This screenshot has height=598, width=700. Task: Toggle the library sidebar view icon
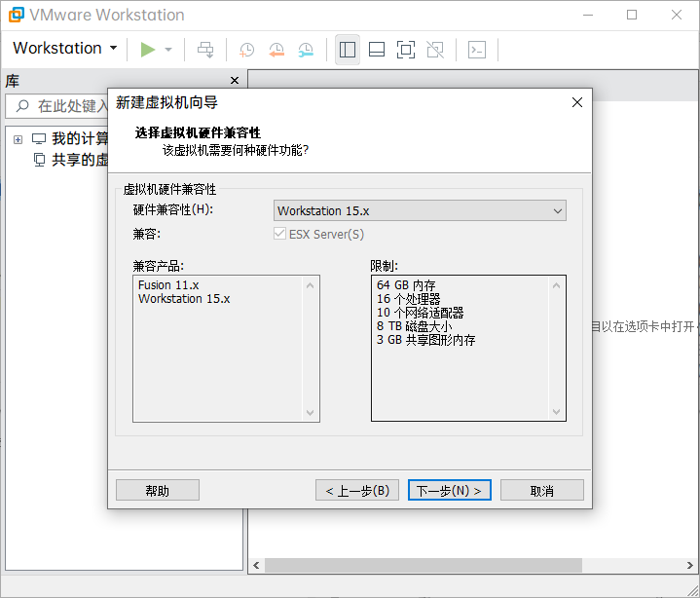click(348, 50)
